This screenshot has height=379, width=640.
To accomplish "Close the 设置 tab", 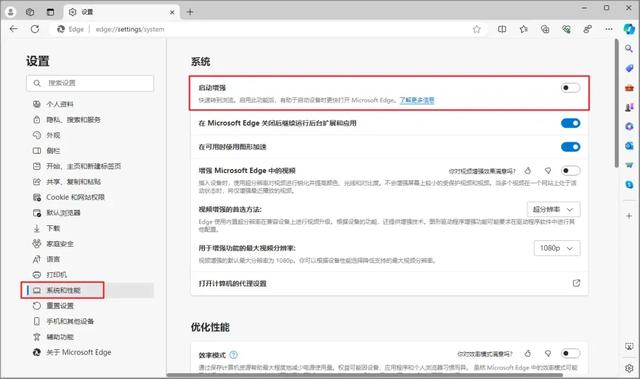I will point(172,12).
